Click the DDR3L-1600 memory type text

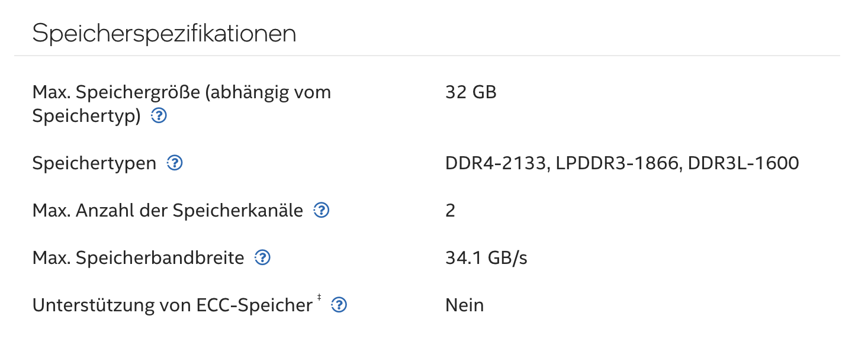tap(743, 163)
